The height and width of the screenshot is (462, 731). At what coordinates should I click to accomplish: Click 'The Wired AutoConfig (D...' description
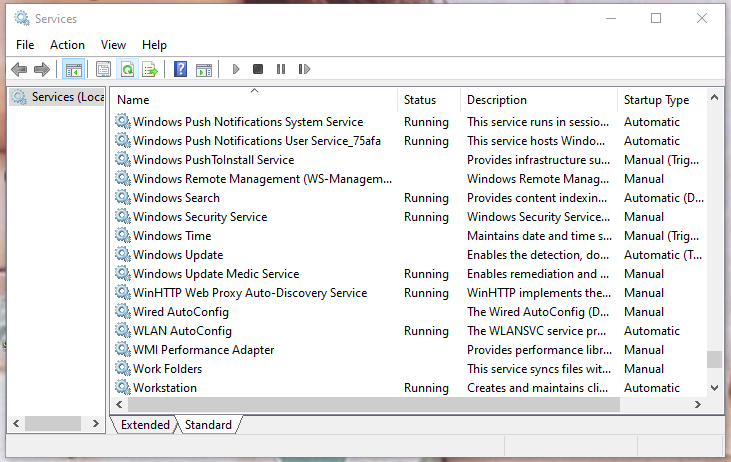point(538,312)
